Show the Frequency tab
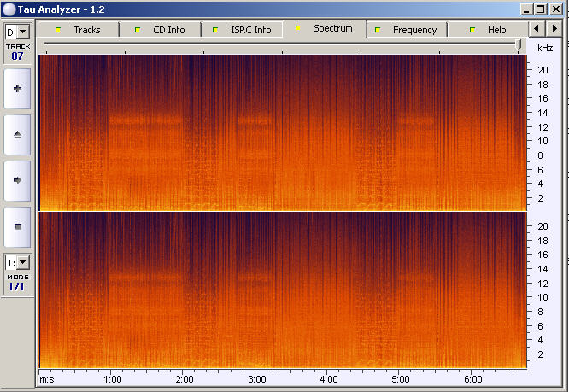 click(407, 30)
